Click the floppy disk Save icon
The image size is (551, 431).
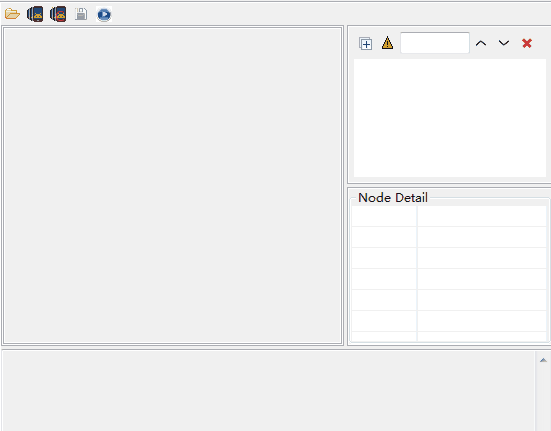point(81,14)
